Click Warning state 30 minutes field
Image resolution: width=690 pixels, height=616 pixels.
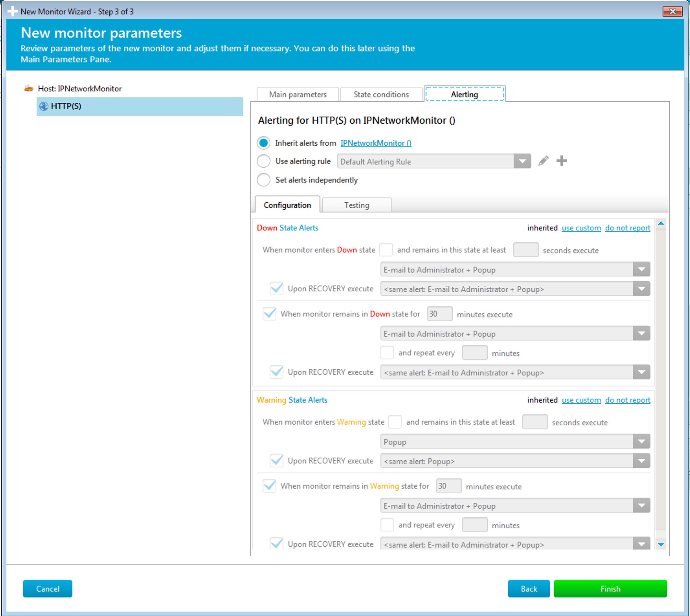pyautogui.click(x=448, y=486)
